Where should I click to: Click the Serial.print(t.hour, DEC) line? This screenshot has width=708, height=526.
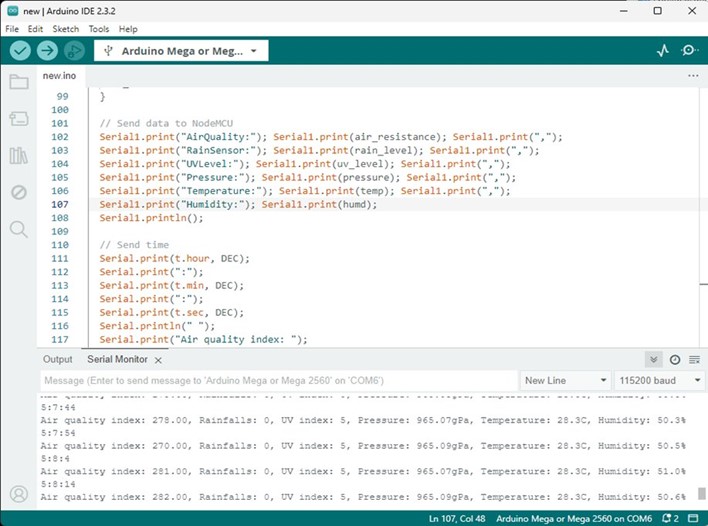[174, 259]
